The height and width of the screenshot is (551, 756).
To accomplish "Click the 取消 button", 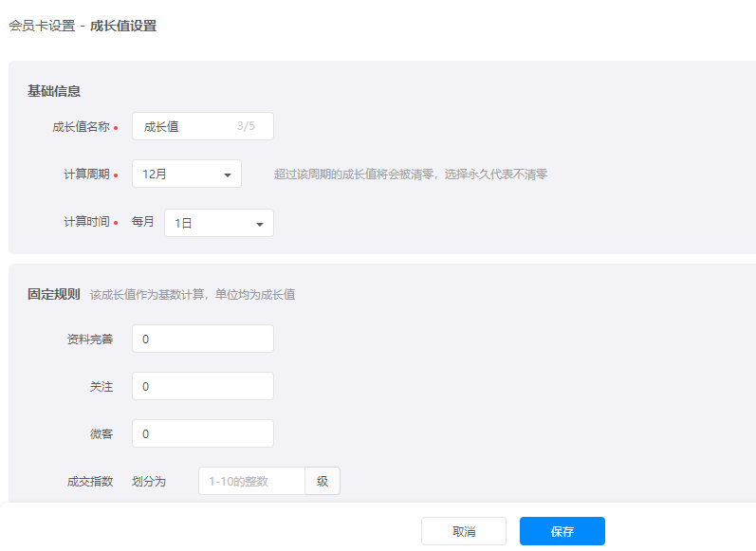I will 464,531.
